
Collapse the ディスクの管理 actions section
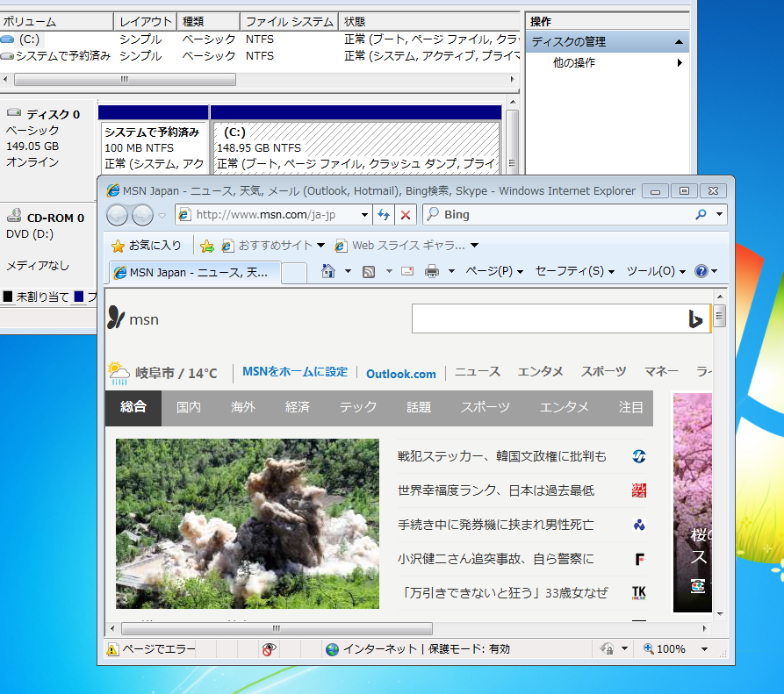click(679, 42)
